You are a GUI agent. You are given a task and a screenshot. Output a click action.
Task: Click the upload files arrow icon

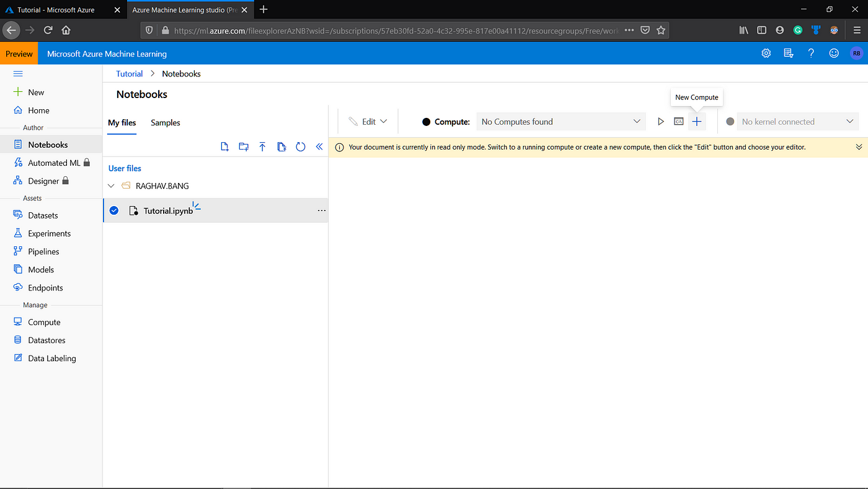(262, 146)
